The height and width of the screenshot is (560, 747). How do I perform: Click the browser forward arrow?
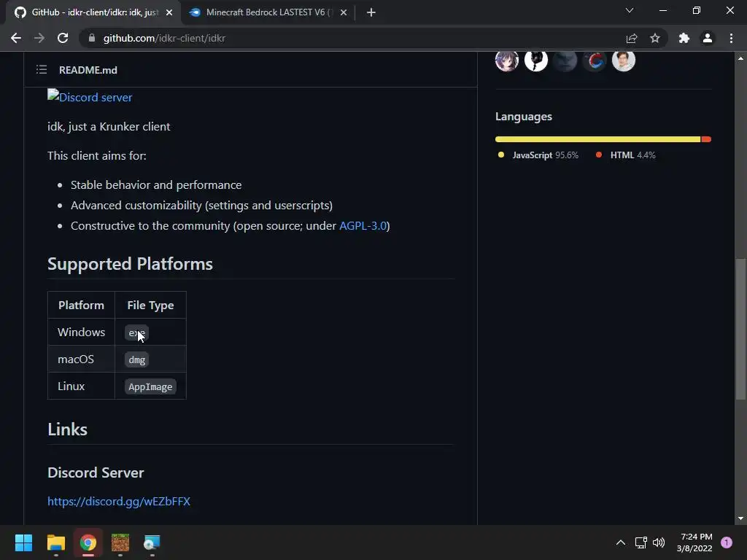click(x=39, y=38)
